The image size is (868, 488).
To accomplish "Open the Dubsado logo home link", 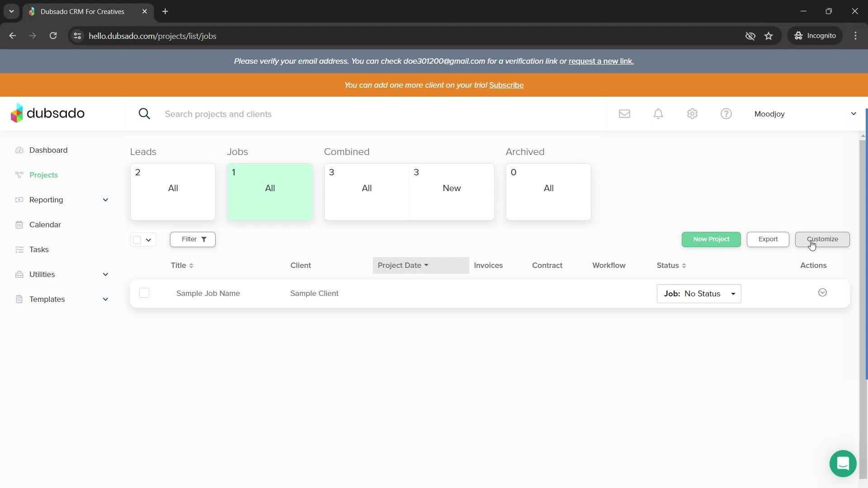I will coord(47,113).
